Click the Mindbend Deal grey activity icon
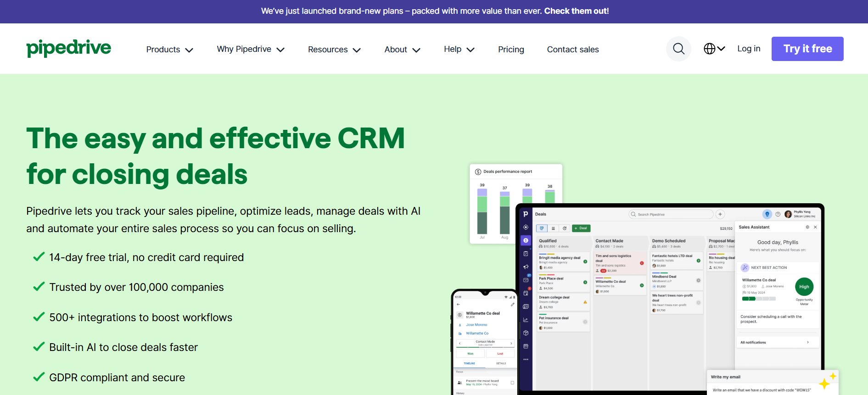 coord(698,280)
